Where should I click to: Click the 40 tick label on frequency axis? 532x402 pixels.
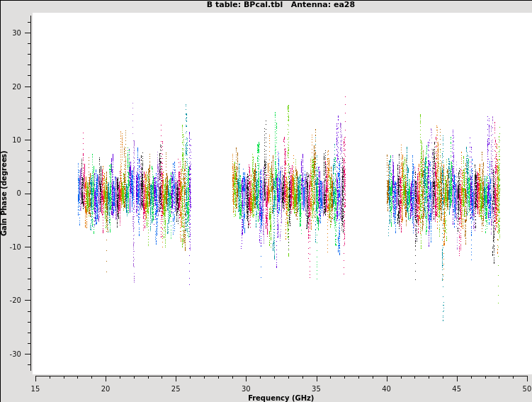387,388
